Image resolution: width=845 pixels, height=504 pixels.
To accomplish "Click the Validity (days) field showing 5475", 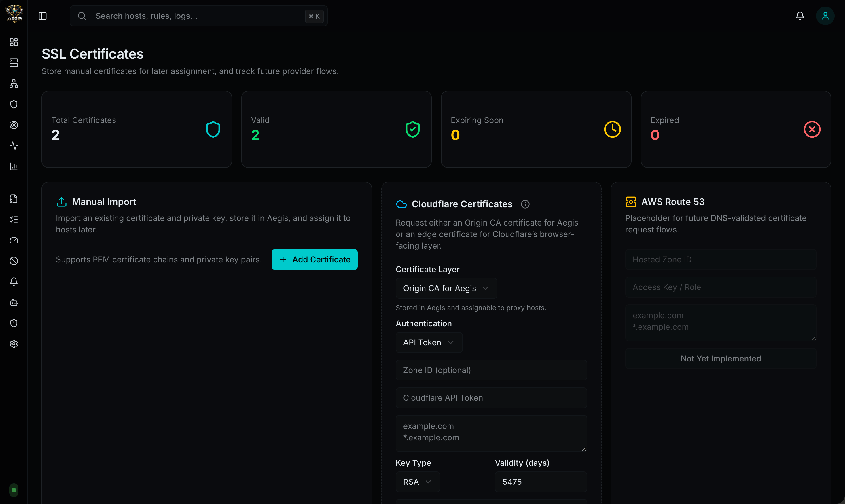I will [x=541, y=482].
